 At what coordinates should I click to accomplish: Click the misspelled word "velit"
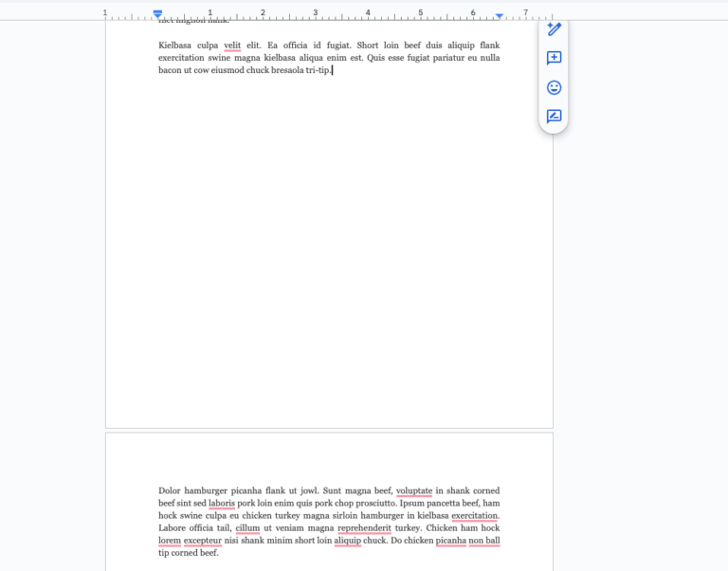pos(232,46)
